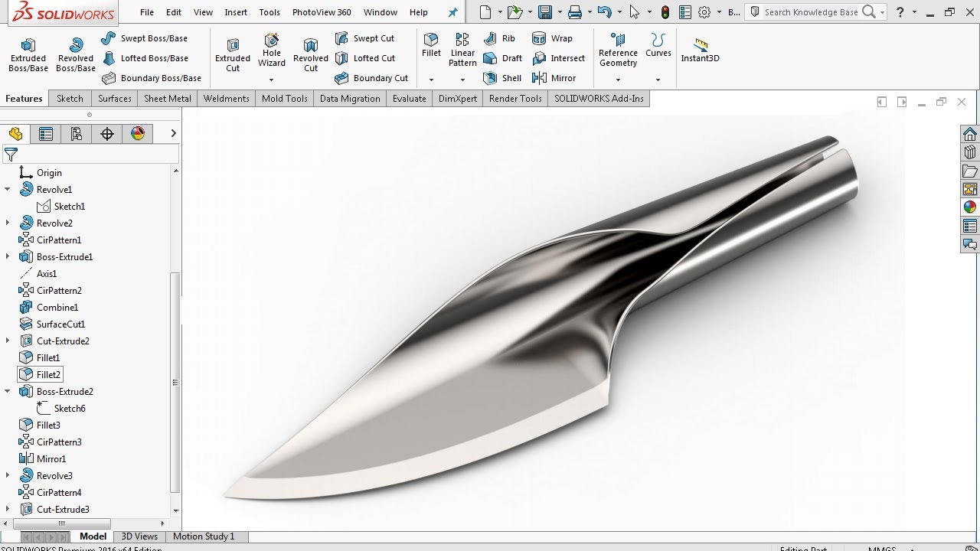
Task: Click the feature tree vertical scrollbar
Action: (175, 383)
